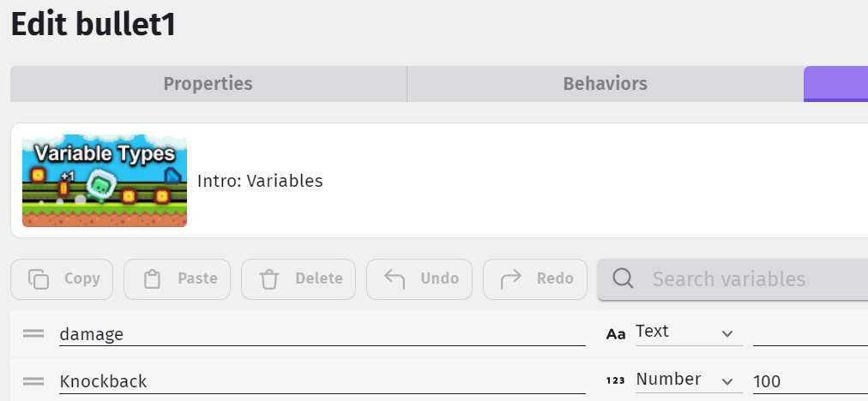Viewport: 868px width, 401px height.
Task: Open the Number type dropdown for Knockback
Action: 689,380
